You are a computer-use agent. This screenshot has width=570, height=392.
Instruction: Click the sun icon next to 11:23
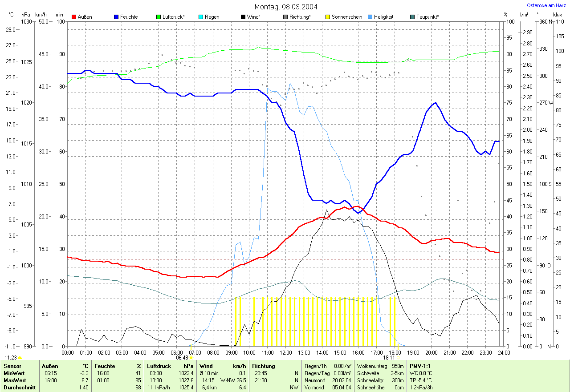pyautogui.click(x=20, y=358)
